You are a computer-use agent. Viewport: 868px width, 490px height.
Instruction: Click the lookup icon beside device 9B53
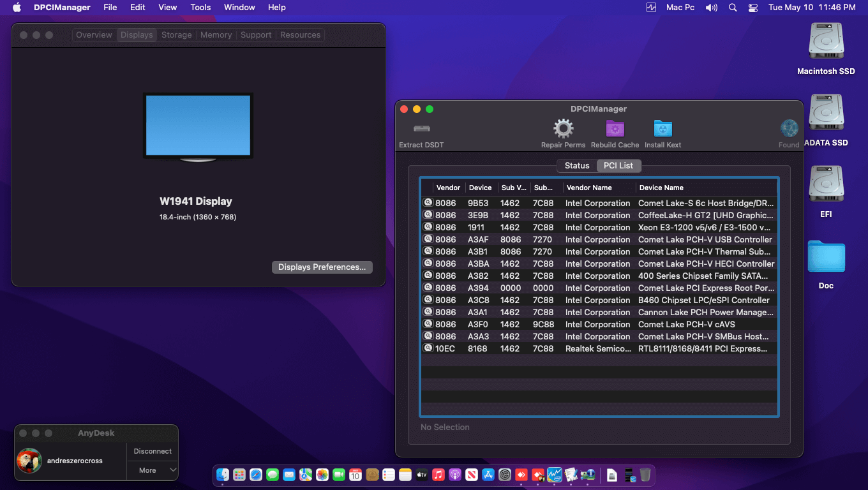[x=428, y=203]
